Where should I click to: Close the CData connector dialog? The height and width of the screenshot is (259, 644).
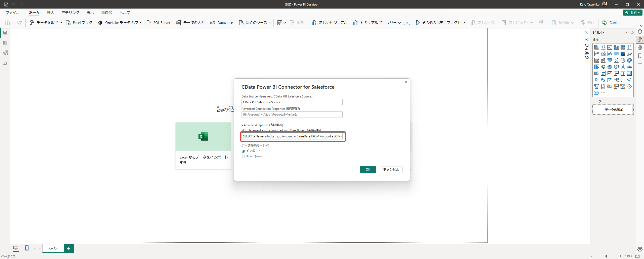click(406, 82)
